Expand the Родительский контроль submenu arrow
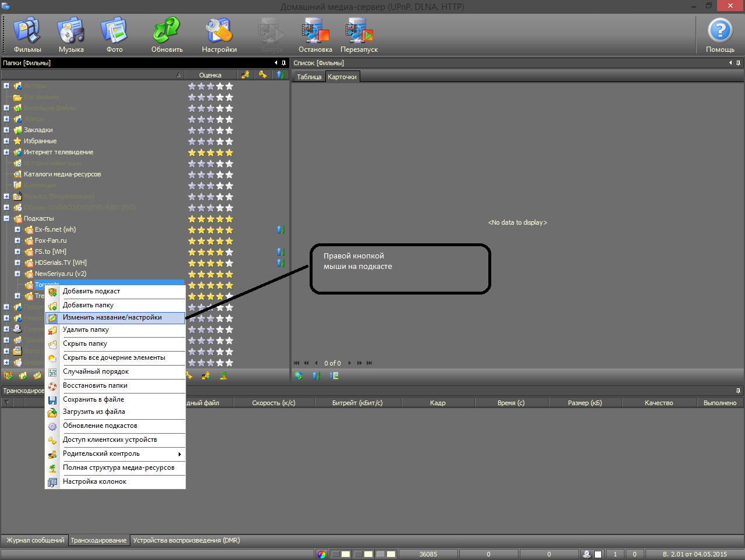Image resolution: width=745 pixels, height=560 pixels. click(x=179, y=454)
